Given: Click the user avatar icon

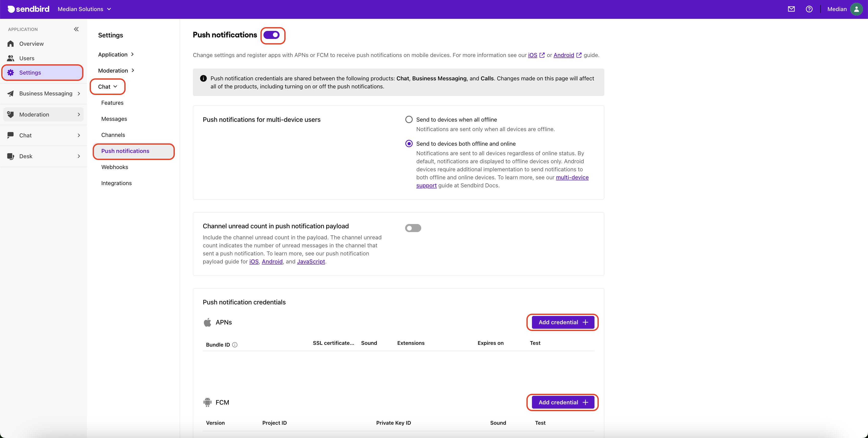Looking at the screenshot, I should click(856, 9).
